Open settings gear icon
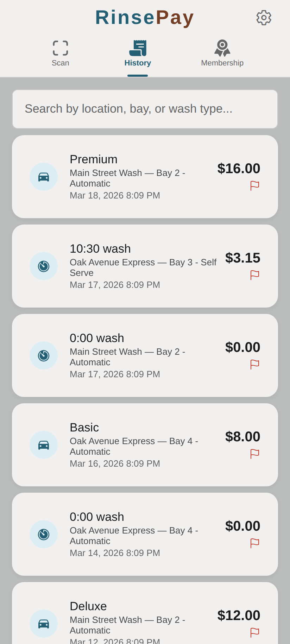Viewport: 290px width, 644px height. tap(264, 18)
